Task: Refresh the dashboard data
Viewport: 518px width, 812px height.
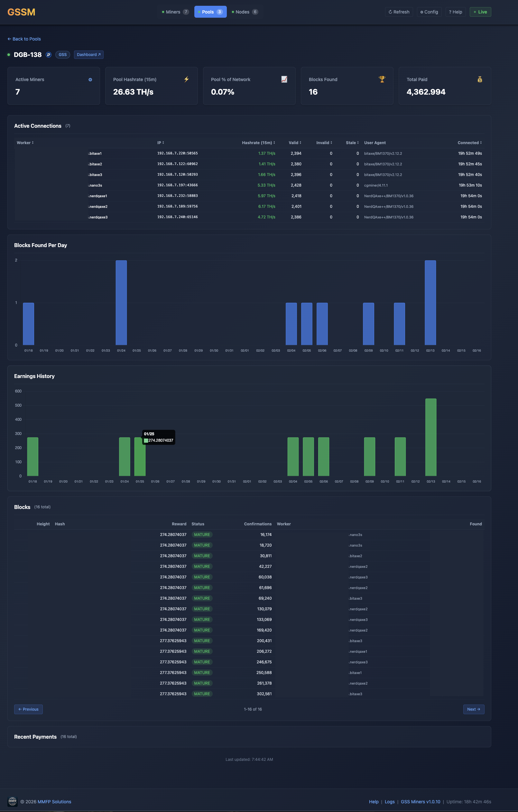Action: pos(399,12)
